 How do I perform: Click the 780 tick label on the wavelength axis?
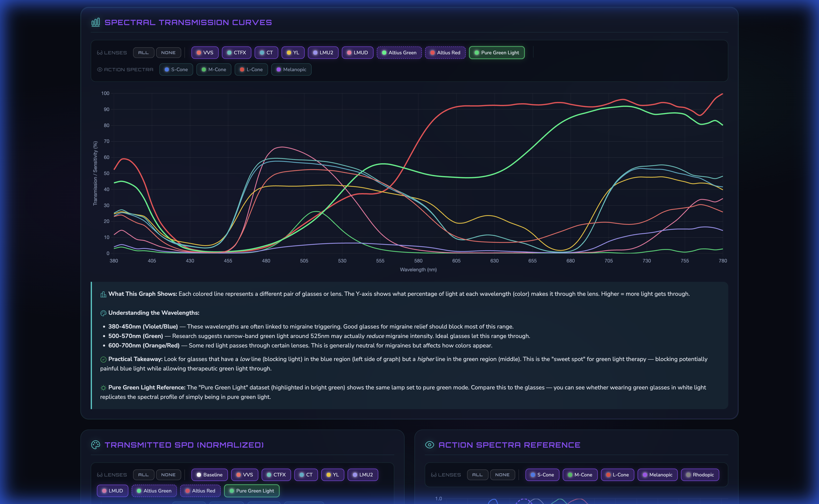(723, 261)
